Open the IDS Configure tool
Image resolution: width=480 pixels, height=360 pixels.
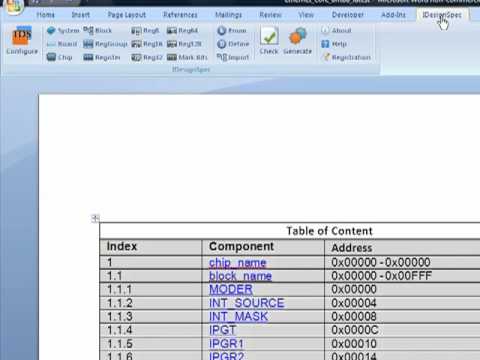point(22,41)
